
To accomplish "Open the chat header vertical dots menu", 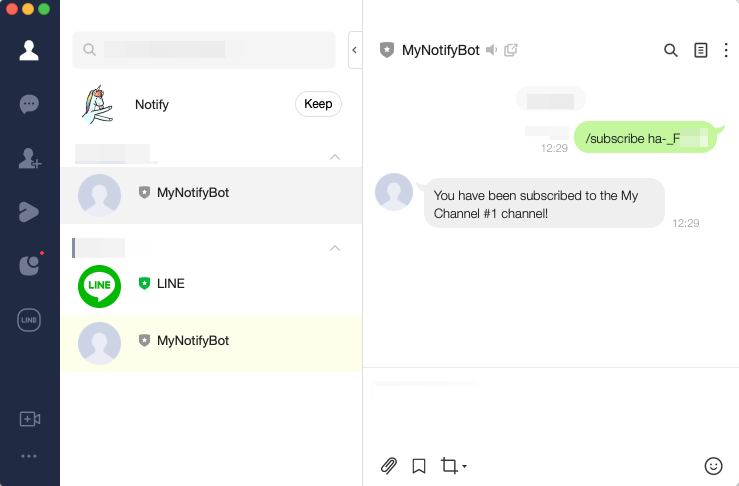I will point(726,50).
